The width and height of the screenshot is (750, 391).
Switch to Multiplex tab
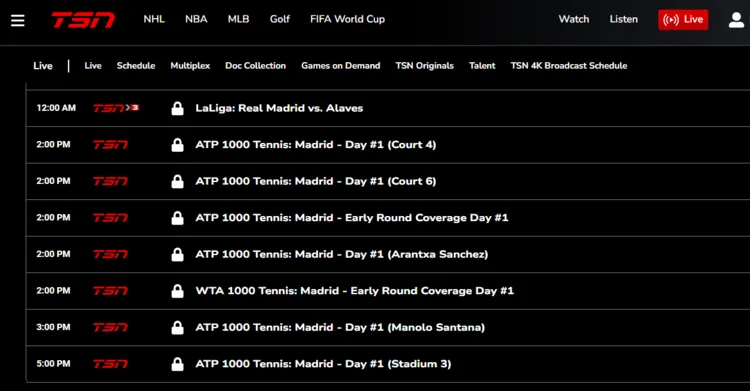click(x=190, y=66)
